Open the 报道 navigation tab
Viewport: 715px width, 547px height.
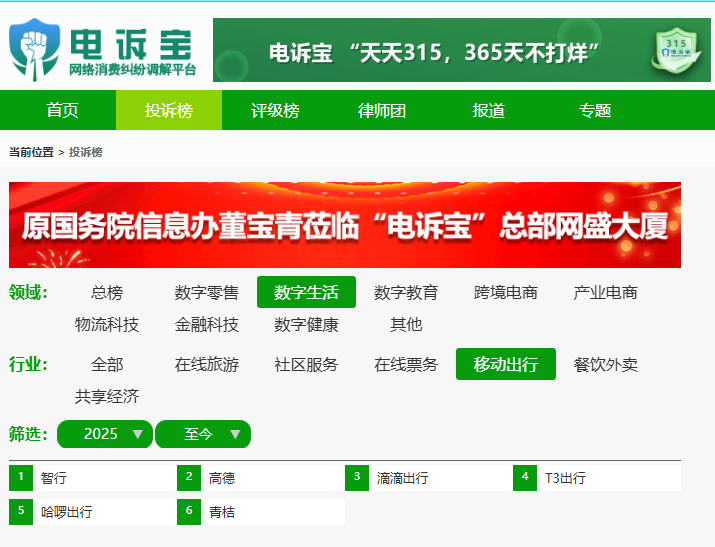click(488, 110)
